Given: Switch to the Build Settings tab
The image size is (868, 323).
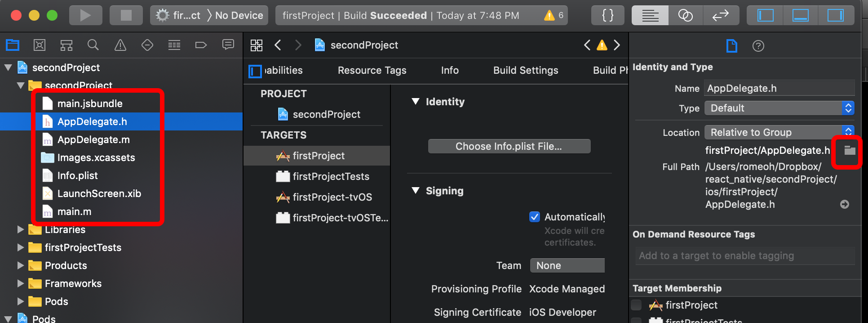Looking at the screenshot, I should click(526, 70).
